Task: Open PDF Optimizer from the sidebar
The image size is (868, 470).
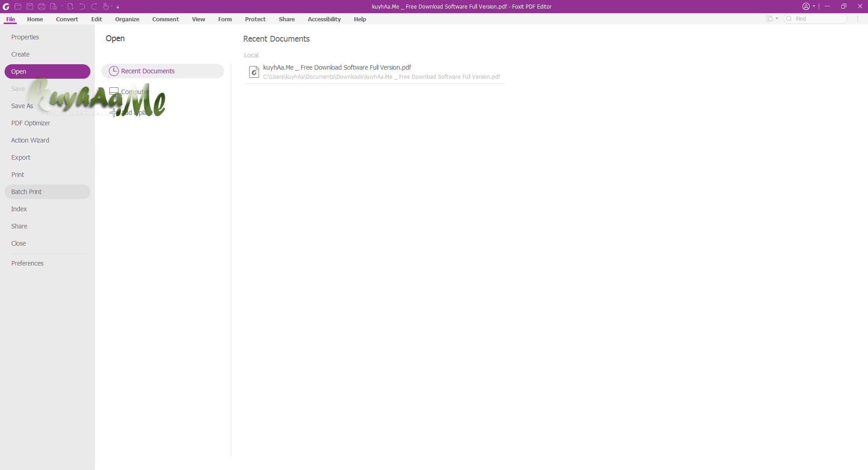Action: tap(47, 123)
